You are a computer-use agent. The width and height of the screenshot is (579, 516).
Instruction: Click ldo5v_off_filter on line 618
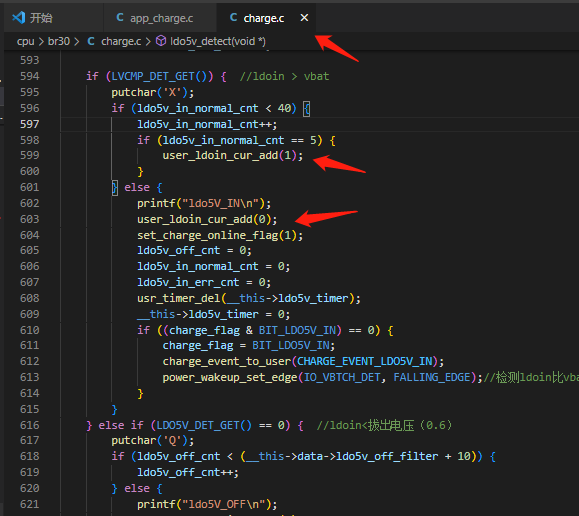[387, 457]
